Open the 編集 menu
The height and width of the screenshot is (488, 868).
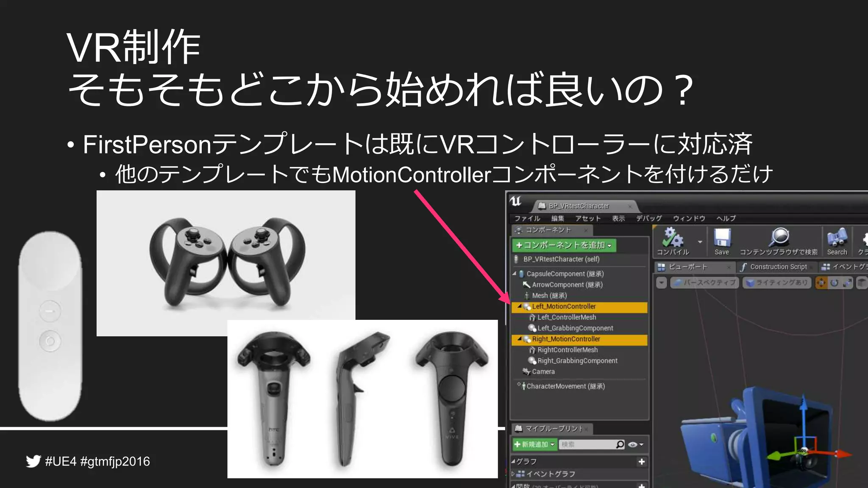[558, 219]
